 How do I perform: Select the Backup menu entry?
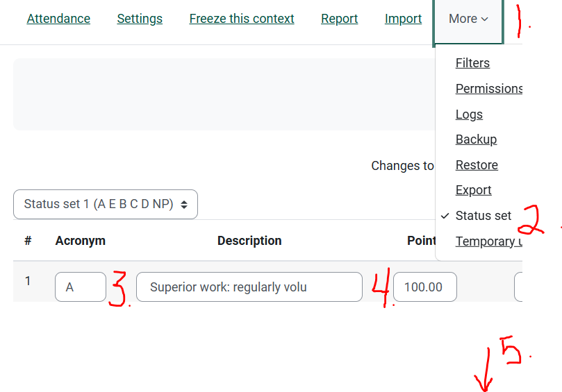[x=476, y=139]
